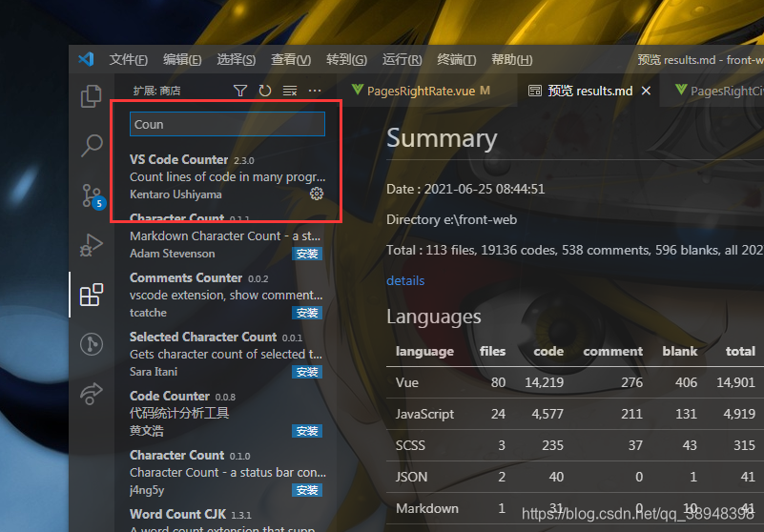
Task: Follow the details link in Summary
Action: coord(405,280)
